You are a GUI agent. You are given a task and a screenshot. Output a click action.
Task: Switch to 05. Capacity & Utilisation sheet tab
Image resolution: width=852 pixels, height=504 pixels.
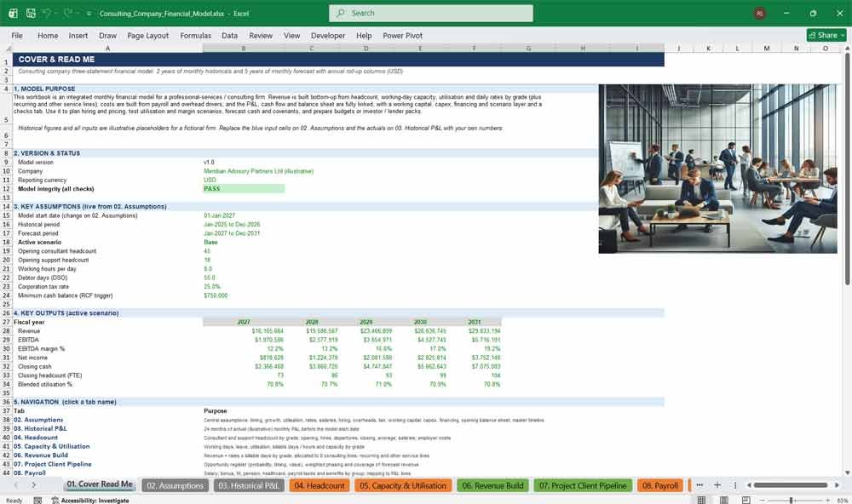(403, 485)
